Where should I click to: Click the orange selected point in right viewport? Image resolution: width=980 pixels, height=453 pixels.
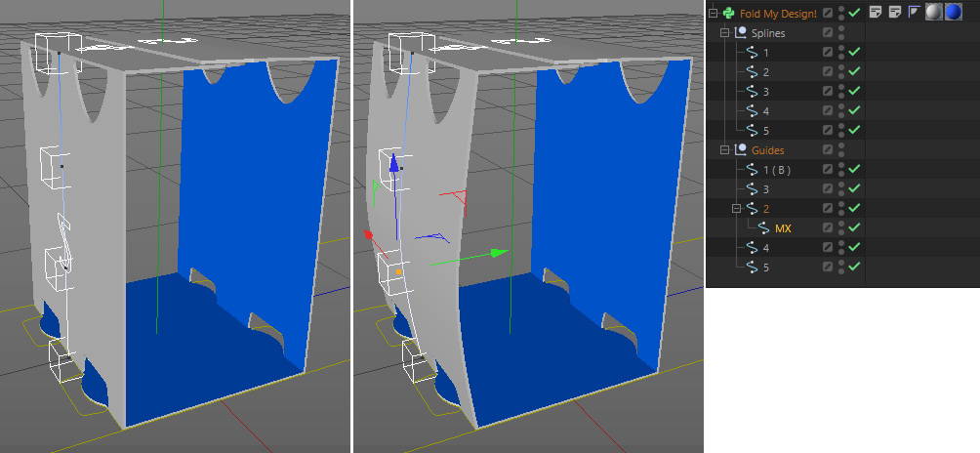pos(398,272)
